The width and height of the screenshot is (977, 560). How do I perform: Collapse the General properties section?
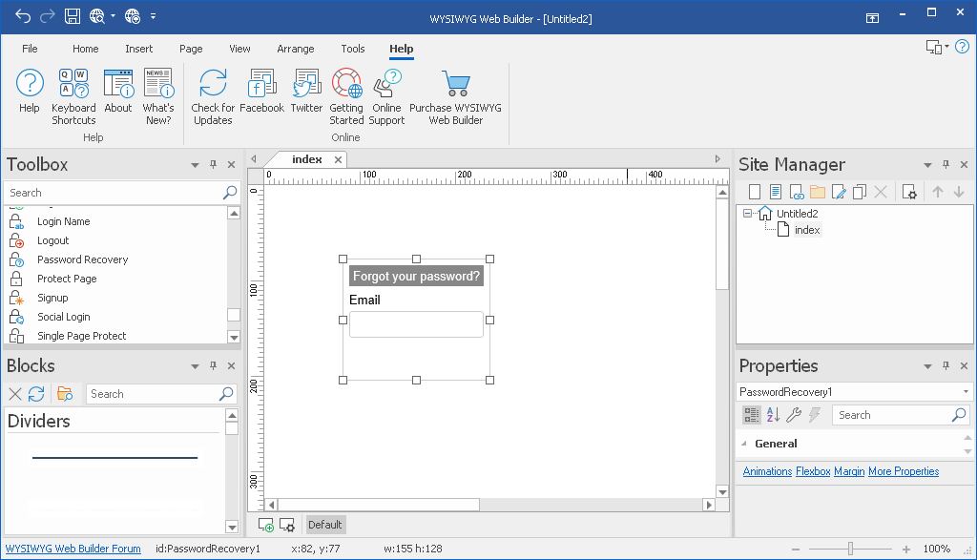point(744,444)
